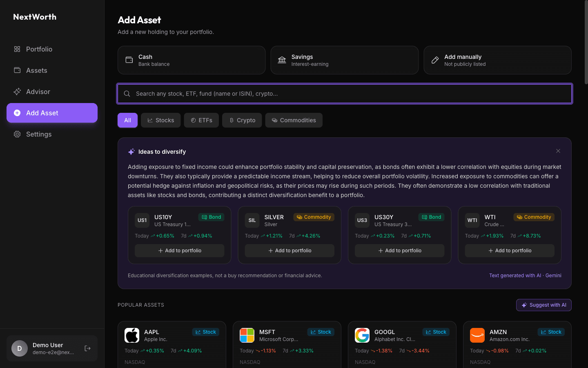Click the Stock tag on AMZN
This screenshot has width=588, height=368.
(551, 332)
